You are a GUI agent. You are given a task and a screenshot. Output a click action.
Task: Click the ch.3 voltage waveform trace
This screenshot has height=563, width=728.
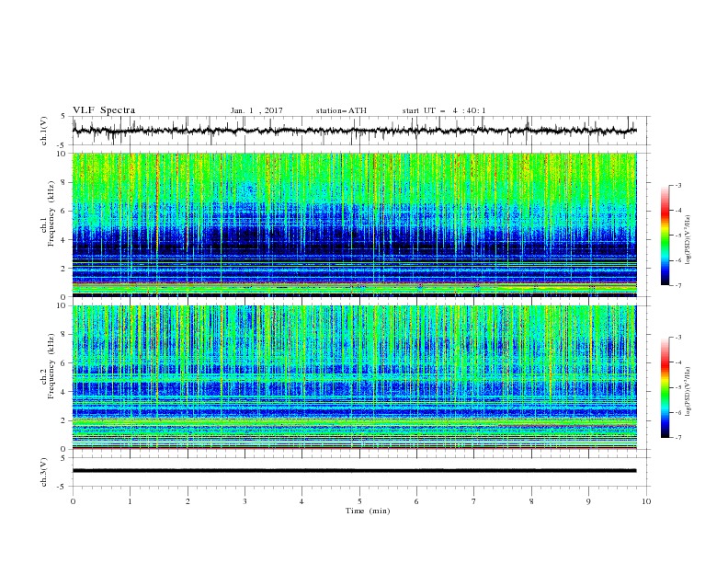[354, 471]
